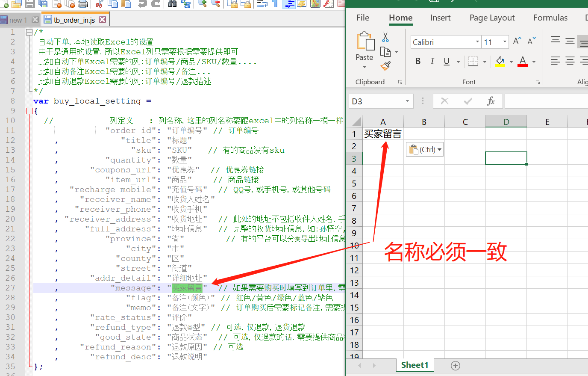Open the Calibri font name dropdown
588x376 pixels.
477,42
